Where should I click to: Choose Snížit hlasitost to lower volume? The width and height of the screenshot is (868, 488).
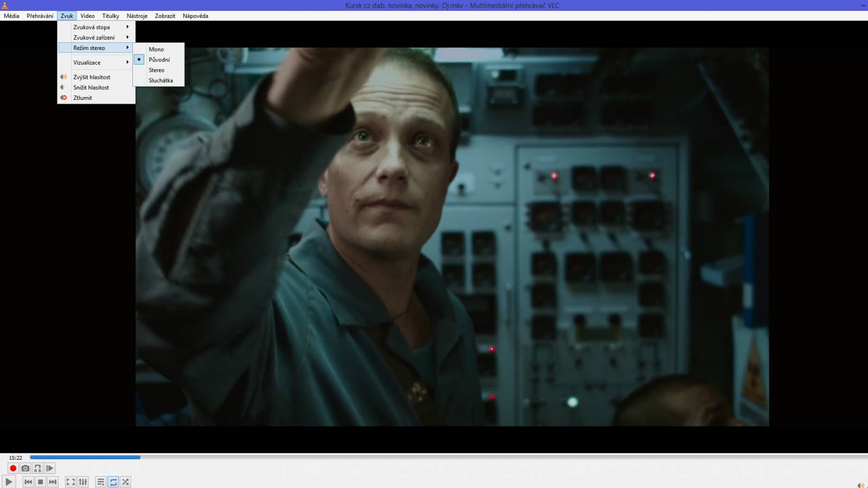coord(96,87)
